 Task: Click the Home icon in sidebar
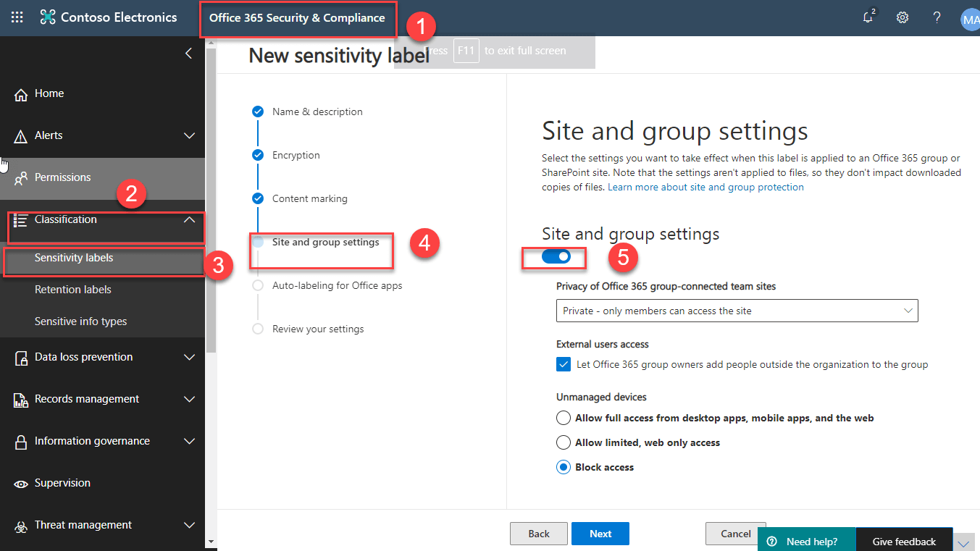coord(21,94)
